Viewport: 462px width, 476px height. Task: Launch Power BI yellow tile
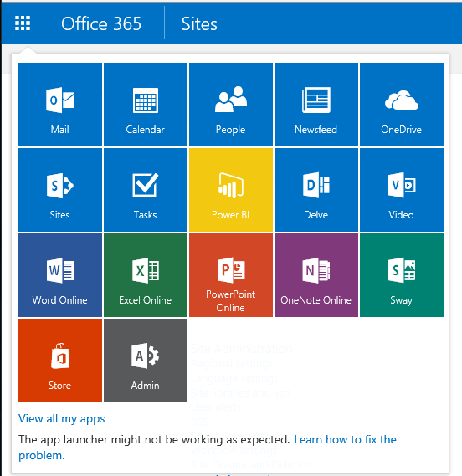[x=231, y=190]
